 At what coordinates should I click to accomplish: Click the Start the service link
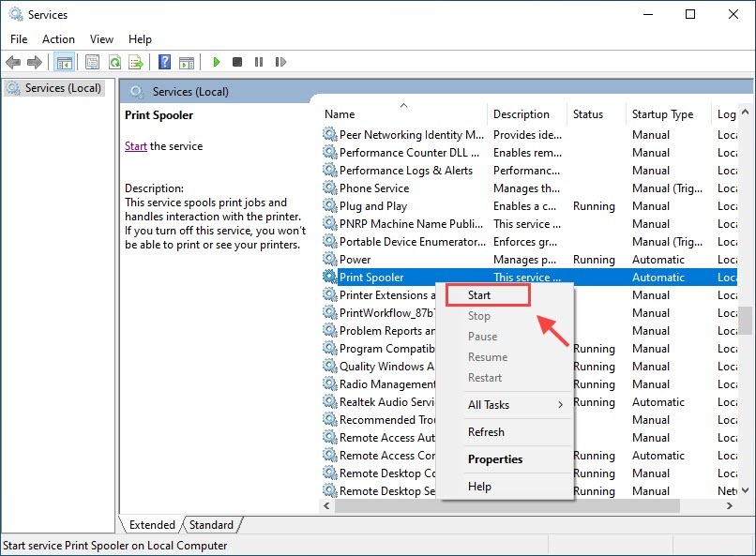coord(136,146)
